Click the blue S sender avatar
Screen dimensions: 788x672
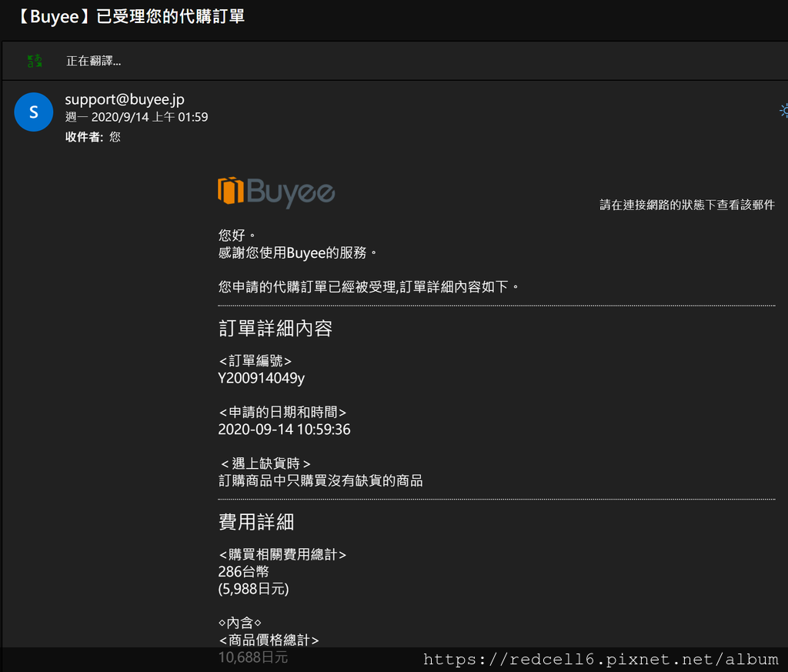click(34, 112)
